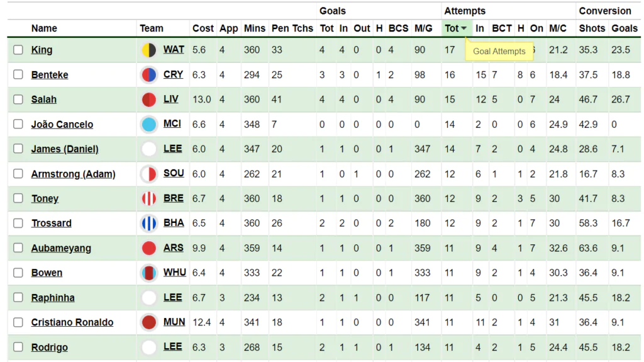Open the LIV team link
Viewport: 644px width, 362px height.
(171, 99)
